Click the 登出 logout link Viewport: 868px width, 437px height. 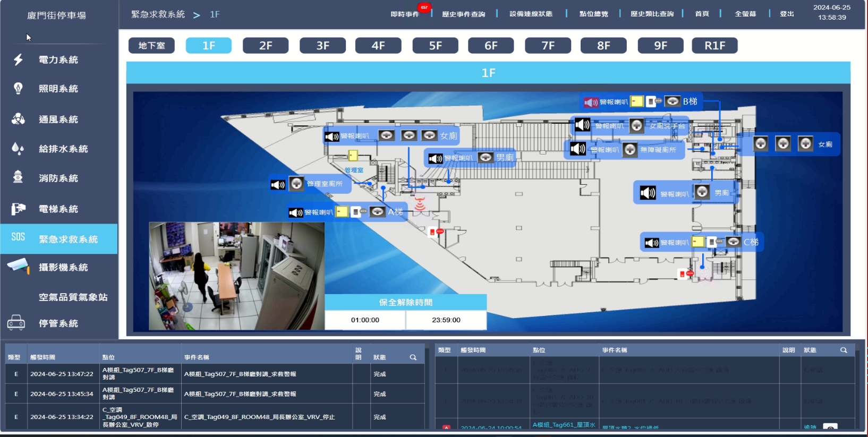coord(787,14)
